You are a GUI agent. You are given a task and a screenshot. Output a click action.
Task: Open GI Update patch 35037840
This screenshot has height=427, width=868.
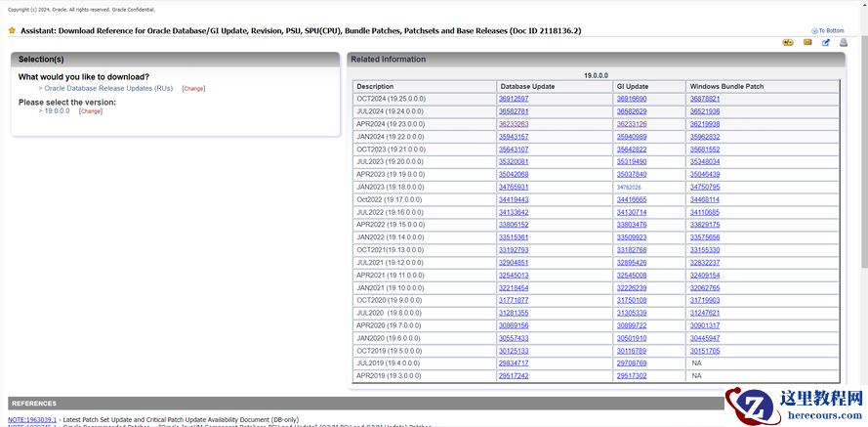tap(632, 175)
